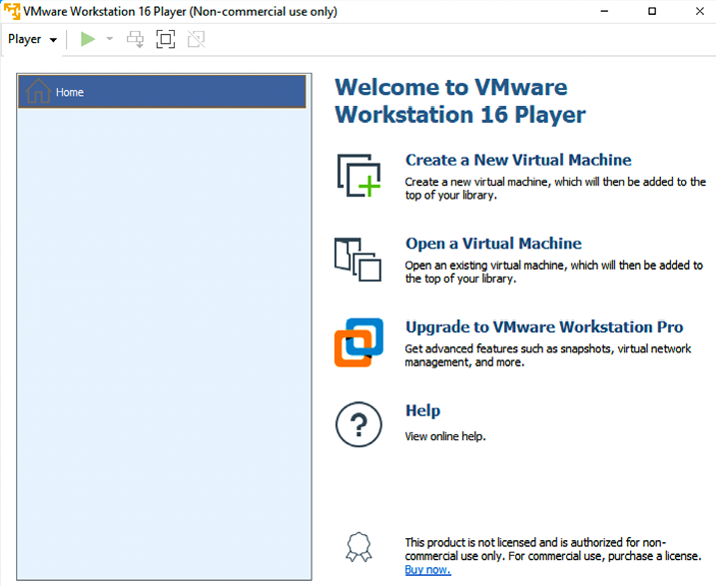Close the VMware Player window

(700, 11)
